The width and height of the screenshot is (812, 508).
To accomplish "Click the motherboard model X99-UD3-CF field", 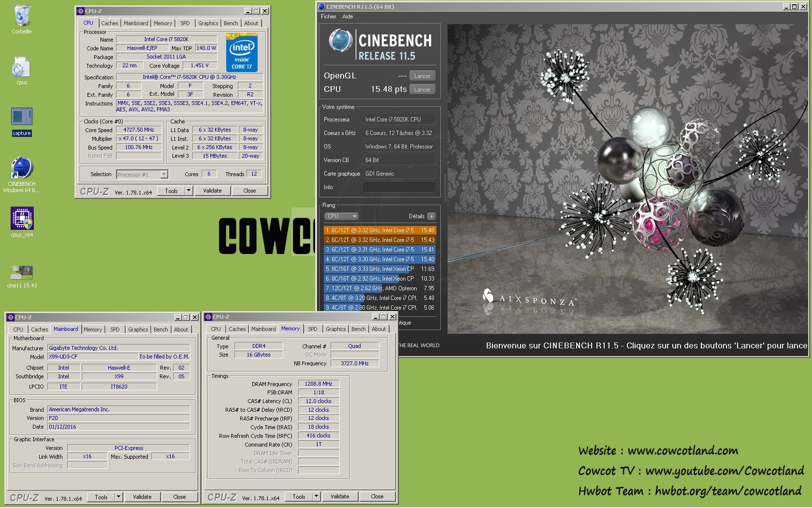I will 93,357.
